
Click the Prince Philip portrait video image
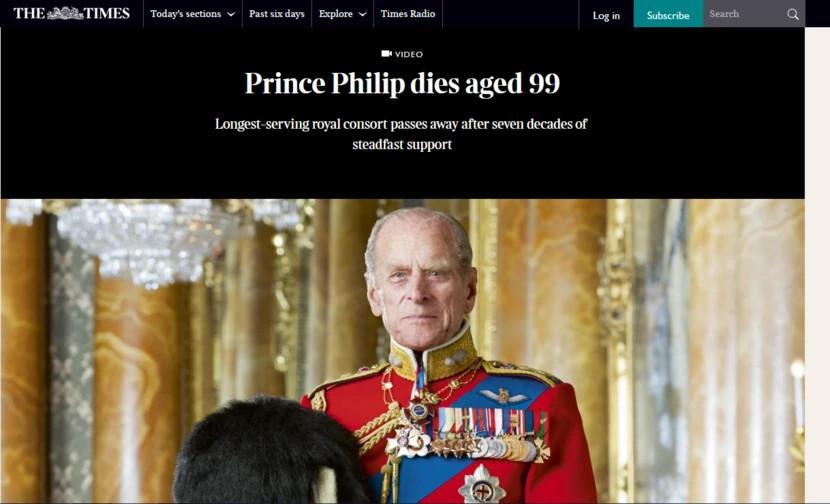point(402,351)
